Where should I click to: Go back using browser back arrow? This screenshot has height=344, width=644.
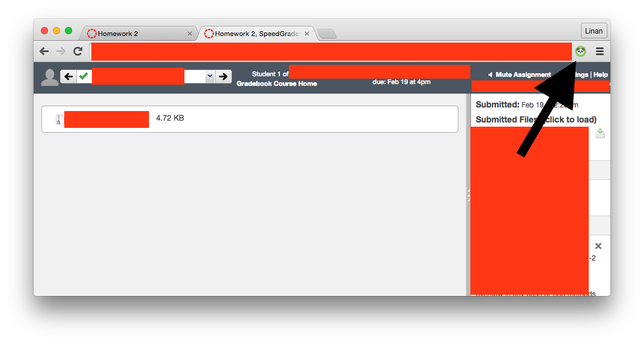coord(44,51)
